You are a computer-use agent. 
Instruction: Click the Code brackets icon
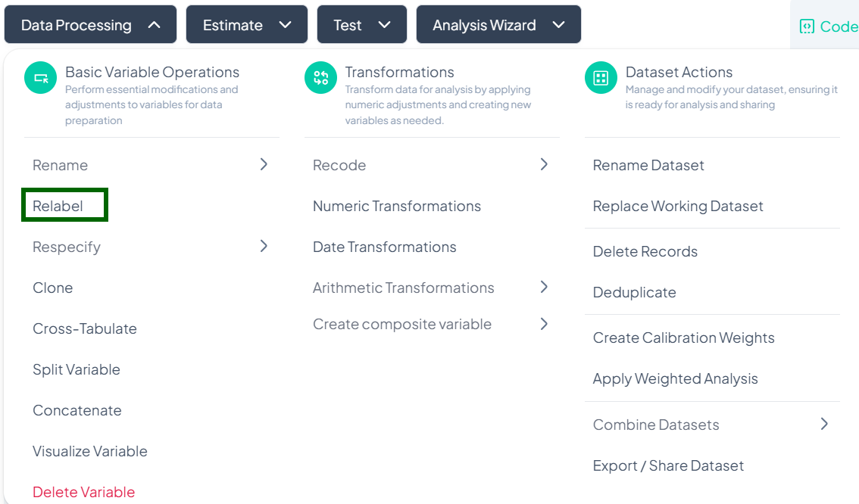click(x=807, y=26)
